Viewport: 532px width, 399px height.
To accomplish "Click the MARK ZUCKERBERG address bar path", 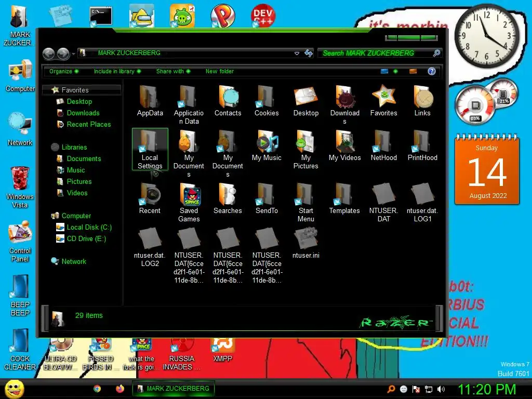I will (129, 53).
